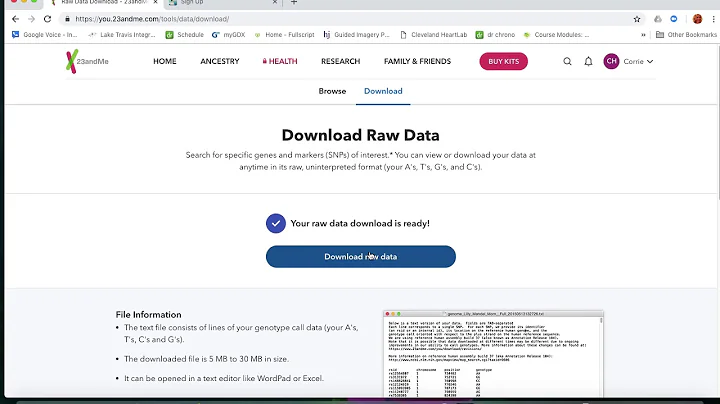
Task: Open the Lake Travis Integr... bookmark
Action: point(122,34)
